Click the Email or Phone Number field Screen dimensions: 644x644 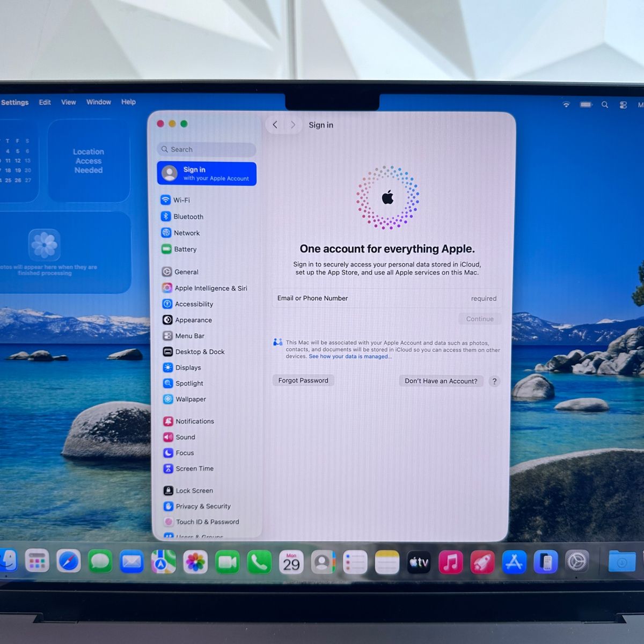tap(387, 298)
